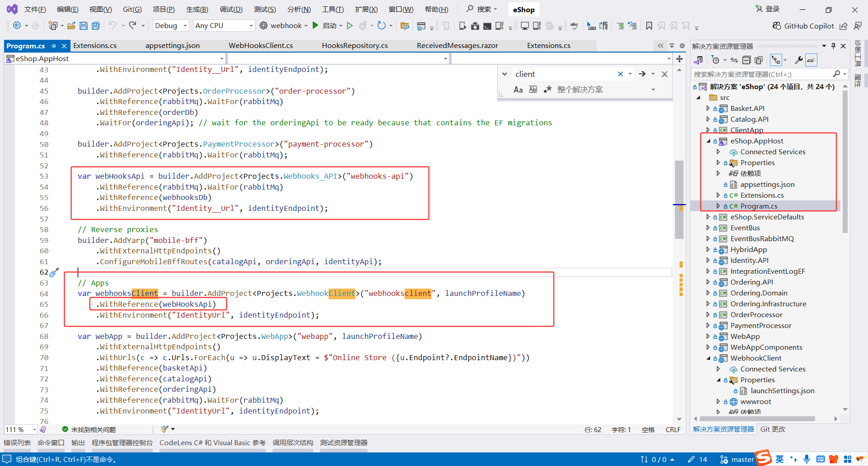Click the Navigate Backward arrow icon

pyautogui.click(x=17, y=26)
